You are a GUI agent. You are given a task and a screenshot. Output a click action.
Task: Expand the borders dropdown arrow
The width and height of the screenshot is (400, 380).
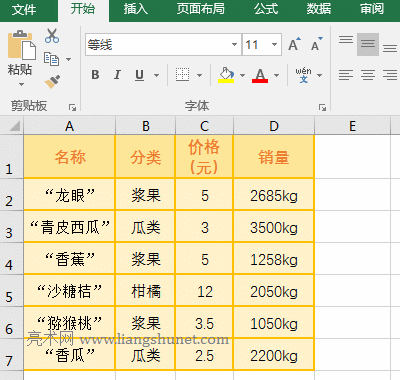[x=199, y=75]
